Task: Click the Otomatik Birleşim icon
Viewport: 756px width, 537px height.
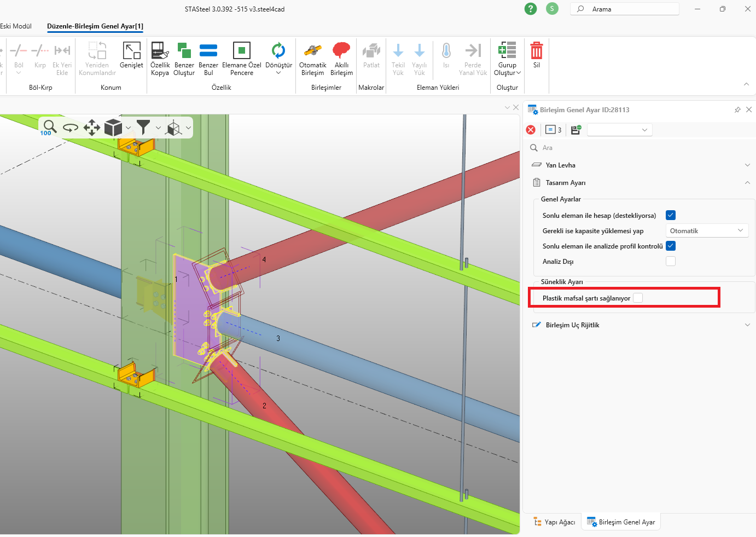Action: [x=313, y=51]
